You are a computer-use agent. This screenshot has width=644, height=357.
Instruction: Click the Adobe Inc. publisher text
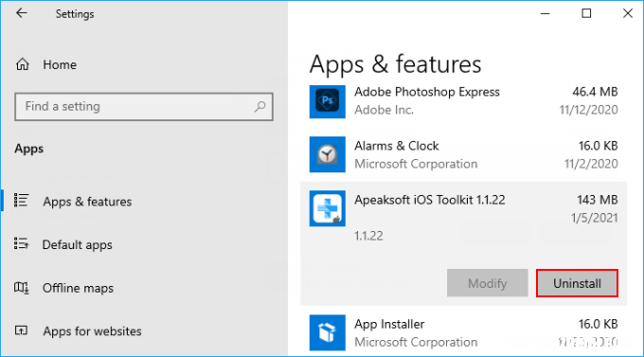click(384, 110)
